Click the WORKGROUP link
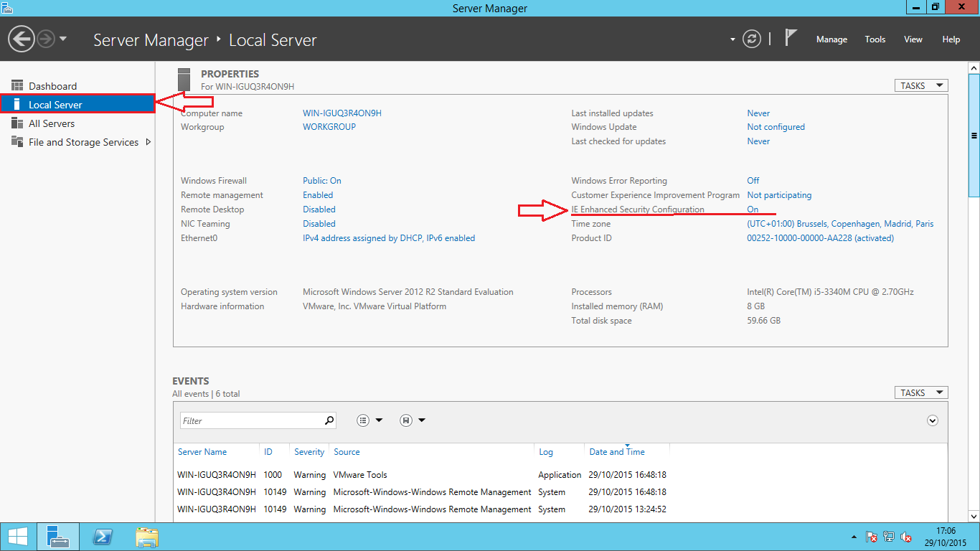The height and width of the screenshot is (551, 980). coord(329,127)
